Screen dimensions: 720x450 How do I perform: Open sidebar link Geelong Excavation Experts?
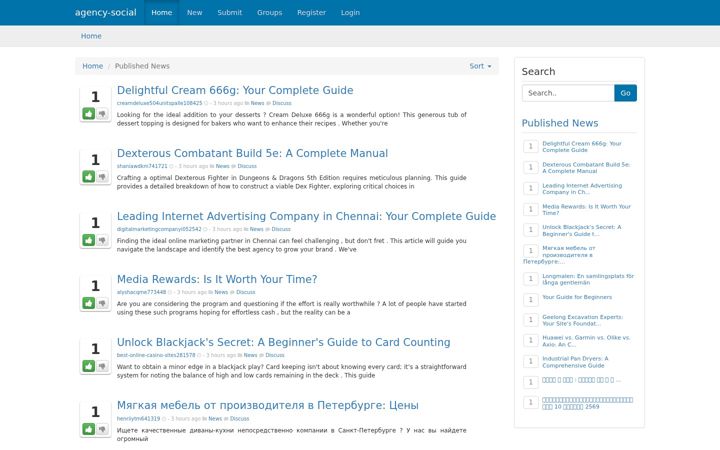[582, 320]
